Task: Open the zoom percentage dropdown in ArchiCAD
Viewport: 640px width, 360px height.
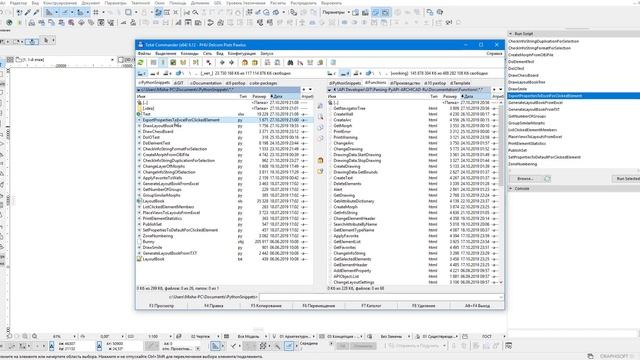Action: point(74,336)
